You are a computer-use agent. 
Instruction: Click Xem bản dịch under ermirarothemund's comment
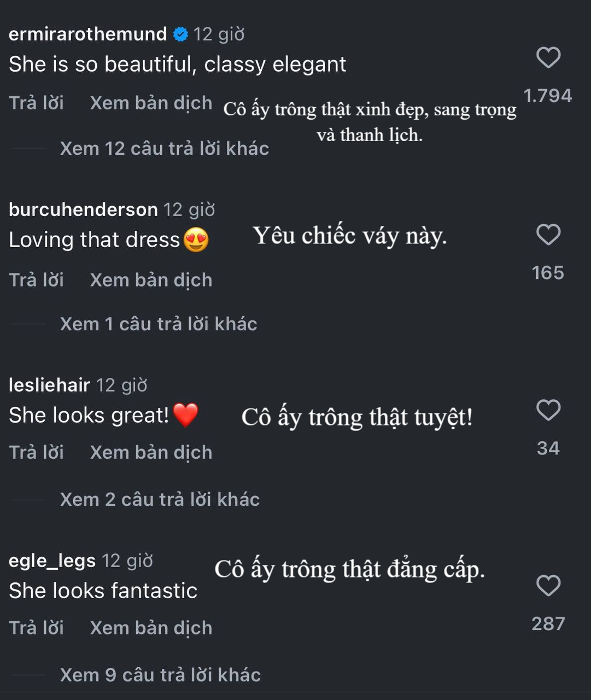151,103
